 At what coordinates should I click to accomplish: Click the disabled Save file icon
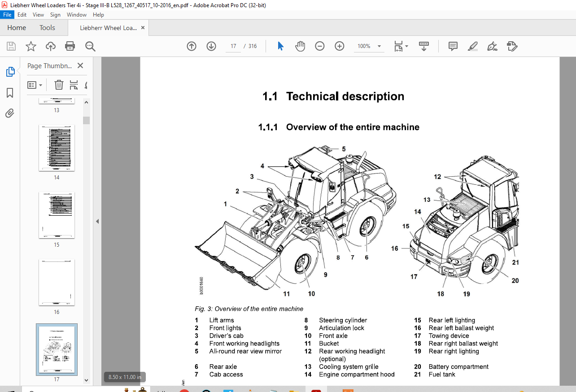click(11, 46)
